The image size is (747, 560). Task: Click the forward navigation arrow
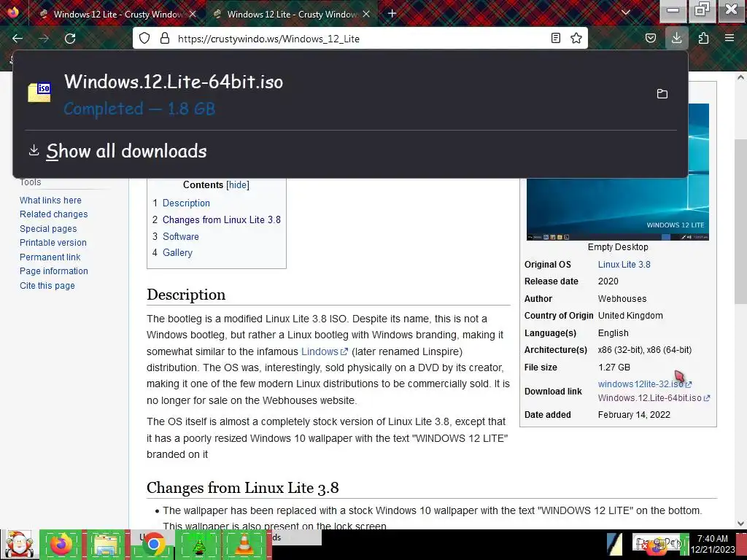pyautogui.click(x=44, y=38)
